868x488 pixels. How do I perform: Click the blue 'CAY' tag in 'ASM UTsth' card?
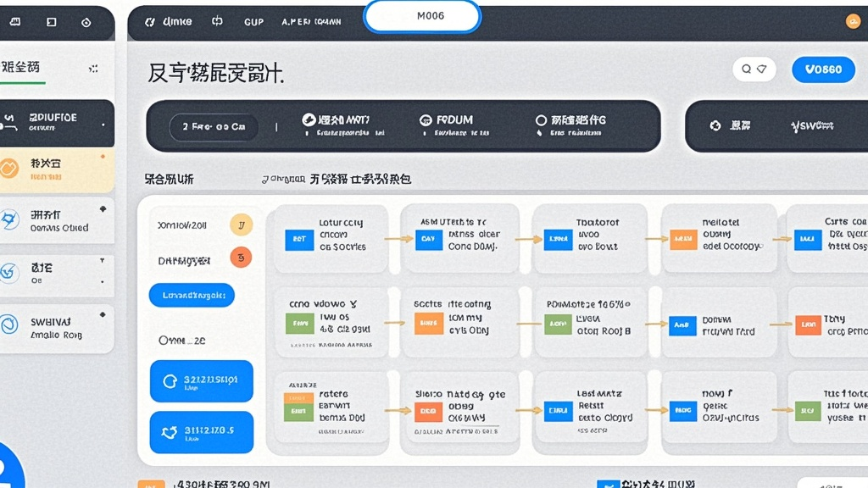(x=428, y=240)
